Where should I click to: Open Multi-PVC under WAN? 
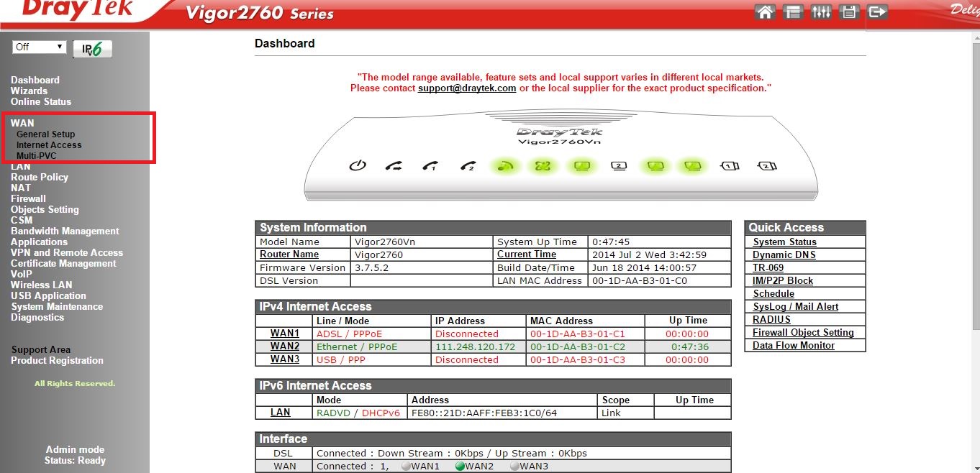(x=37, y=155)
